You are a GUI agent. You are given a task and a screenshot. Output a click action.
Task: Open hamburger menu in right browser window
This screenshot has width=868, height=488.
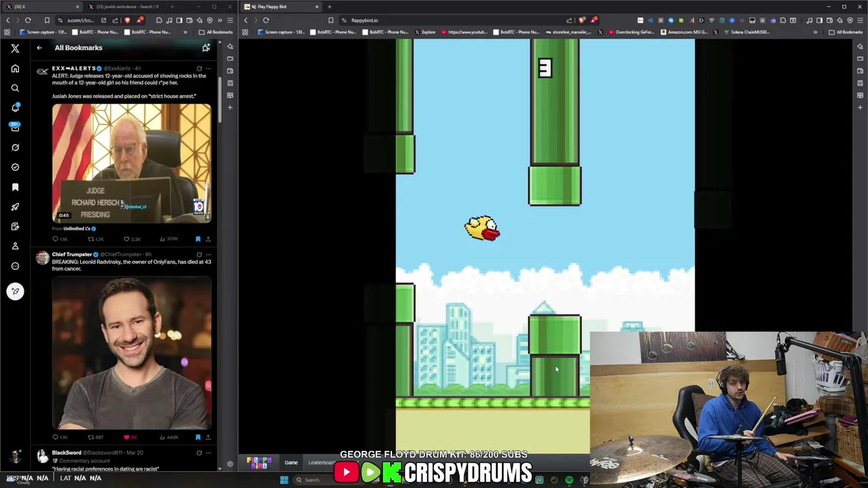coord(859,20)
